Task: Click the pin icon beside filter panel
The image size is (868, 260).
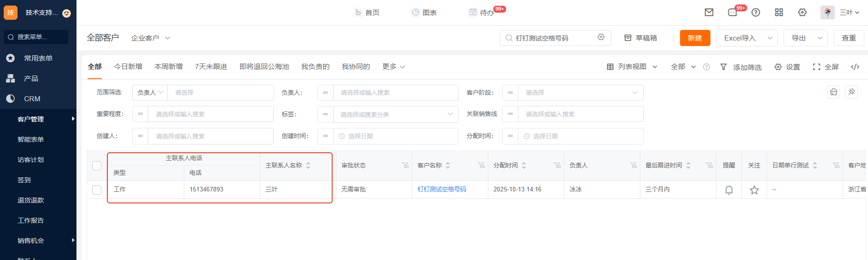Action: pos(851,92)
